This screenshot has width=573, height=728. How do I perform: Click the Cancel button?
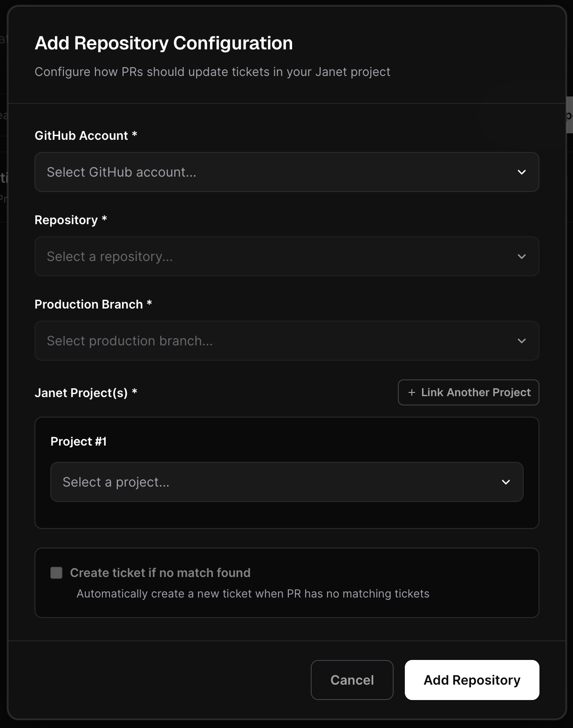click(x=352, y=680)
